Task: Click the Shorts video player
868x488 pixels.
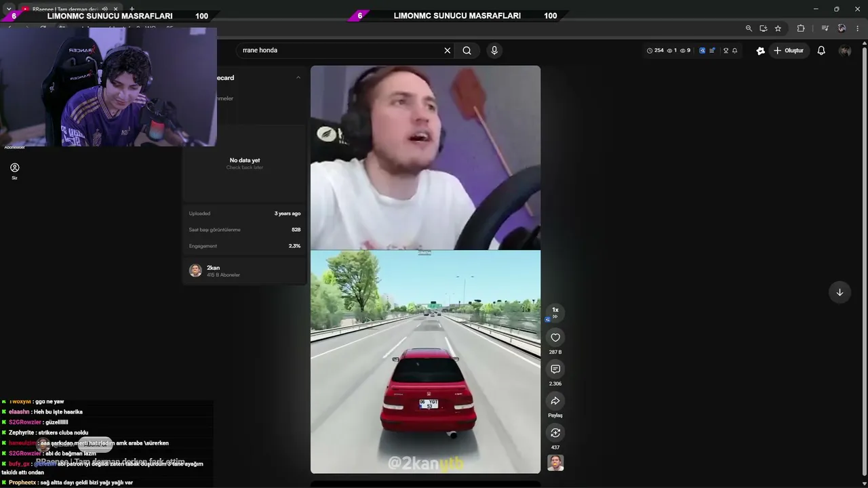Action: point(425,269)
